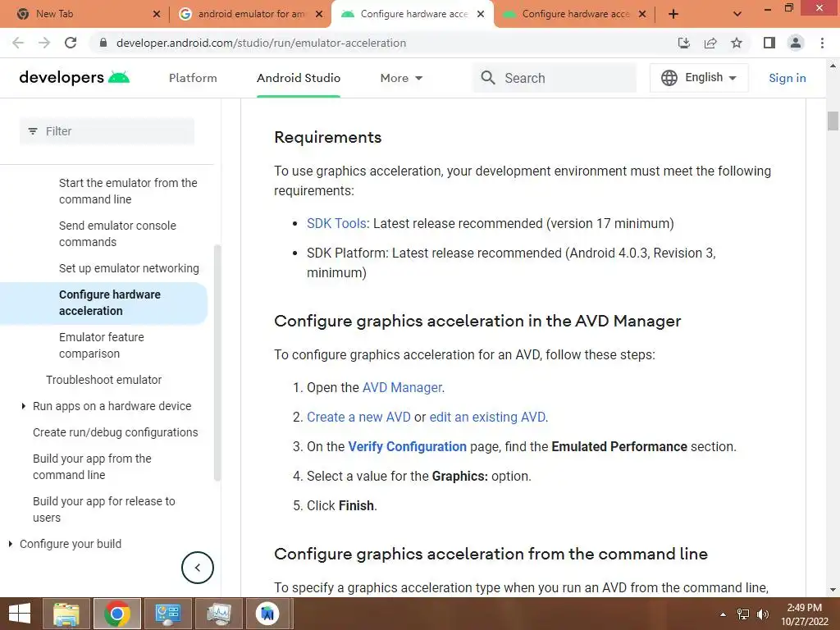
Task: Click the filter lines icon
Action: 33,131
